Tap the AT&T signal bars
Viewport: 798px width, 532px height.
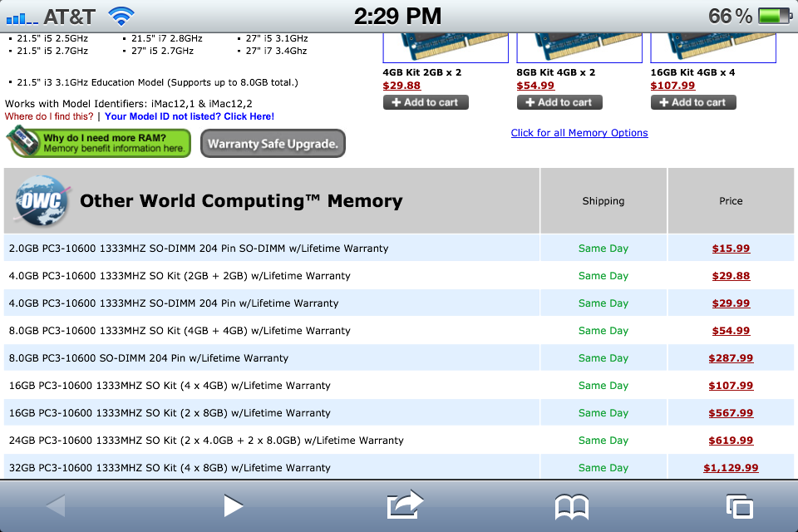(22, 18)
